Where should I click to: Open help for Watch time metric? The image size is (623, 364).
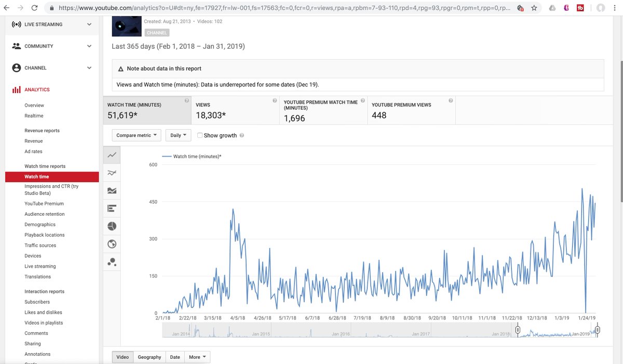pos(186,101)
